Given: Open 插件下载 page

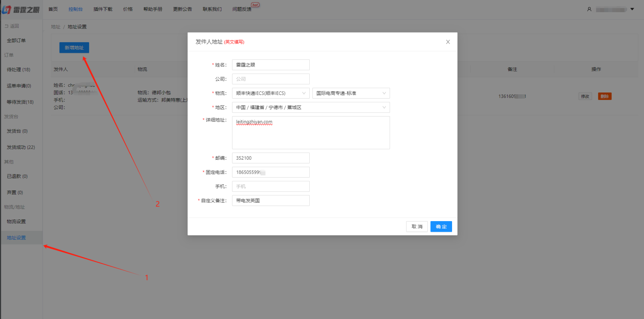Looking at the screenshot, I should click(x=103, y=9).
